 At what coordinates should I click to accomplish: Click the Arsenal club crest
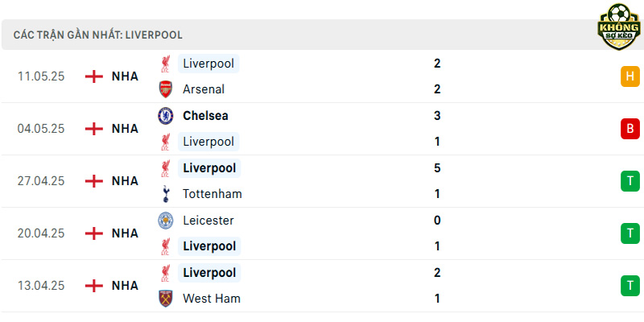pyautogui.click(x=166, y=89)
